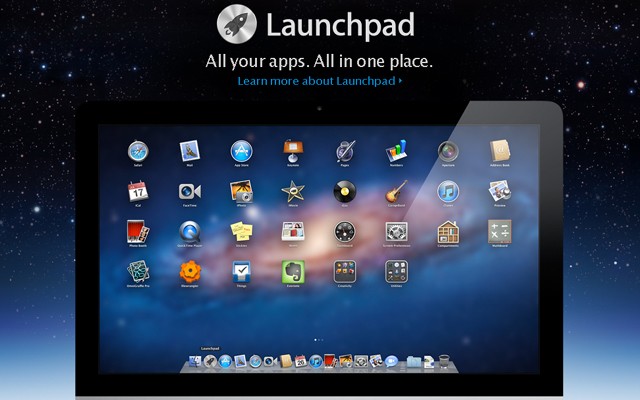Open the Evernote elephant icon
The image size is (640, 400).
[293, 272]
